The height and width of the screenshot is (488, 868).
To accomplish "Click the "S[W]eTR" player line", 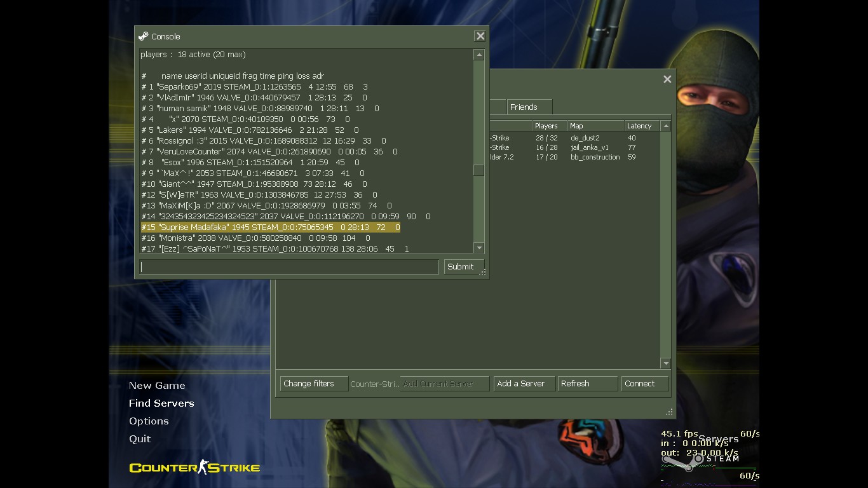I will (259, 194).
